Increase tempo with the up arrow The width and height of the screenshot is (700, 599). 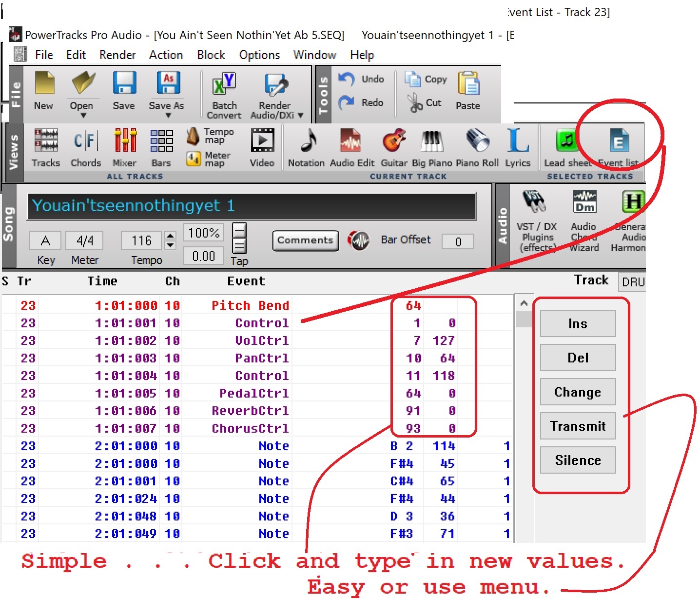click(170, 236)
